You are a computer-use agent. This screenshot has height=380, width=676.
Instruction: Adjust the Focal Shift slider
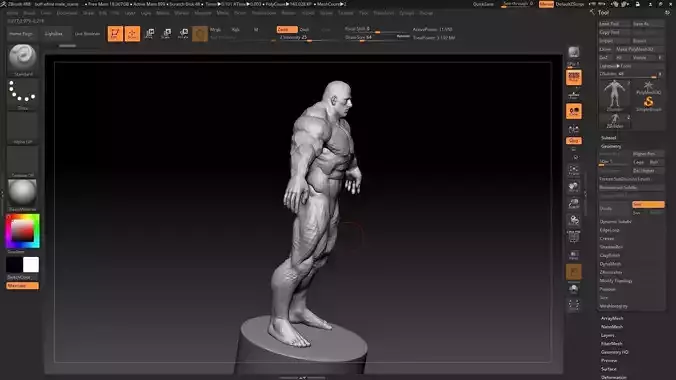tap(376, 29)
